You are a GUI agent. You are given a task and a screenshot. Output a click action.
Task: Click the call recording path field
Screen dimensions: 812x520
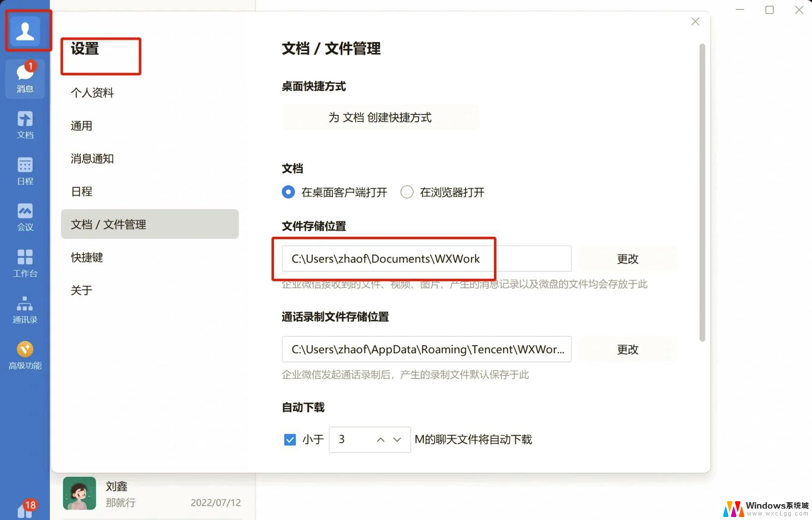click(x=427, y=349)
